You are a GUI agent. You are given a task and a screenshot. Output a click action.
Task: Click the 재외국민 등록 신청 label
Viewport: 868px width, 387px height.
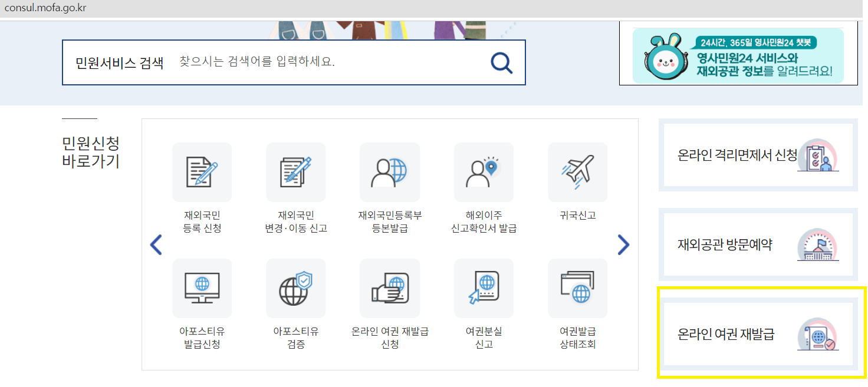[x=202, y=221]
